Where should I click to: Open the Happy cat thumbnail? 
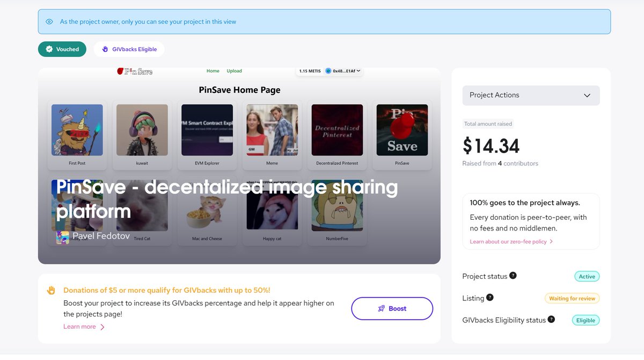(272, 205)
